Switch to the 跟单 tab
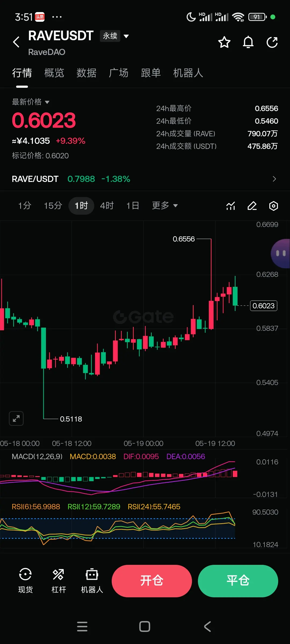 151,73
